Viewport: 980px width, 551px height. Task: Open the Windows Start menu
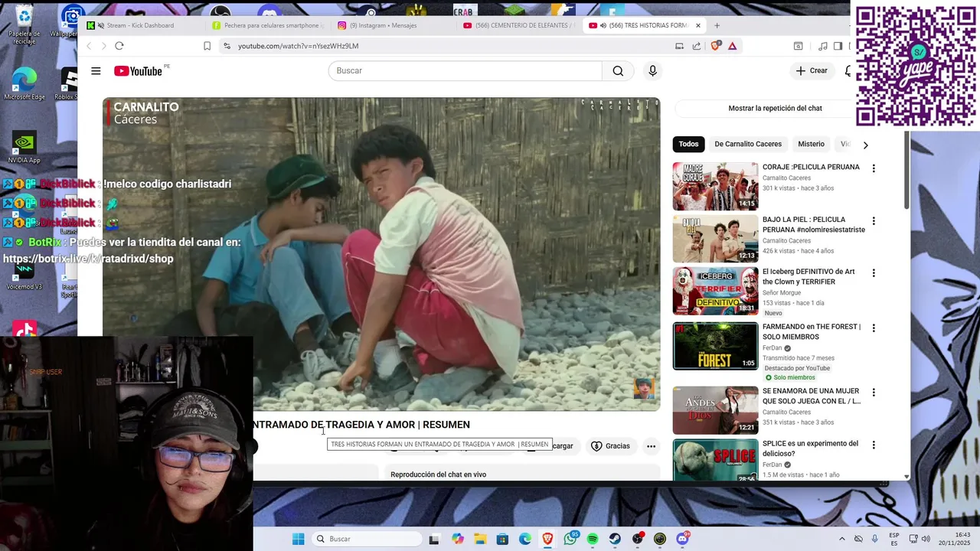[298, 539]
